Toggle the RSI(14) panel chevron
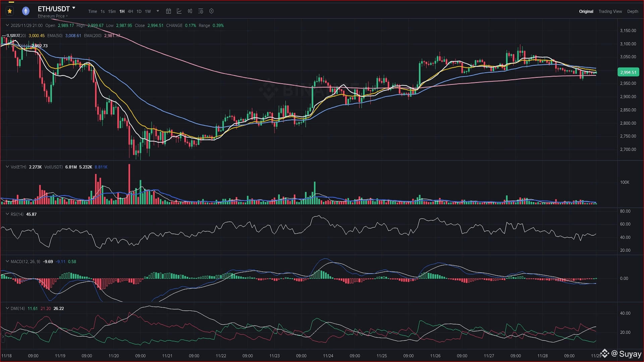Image resolution: width=644 pixels, height=362 pixels. tap(7, 214)
